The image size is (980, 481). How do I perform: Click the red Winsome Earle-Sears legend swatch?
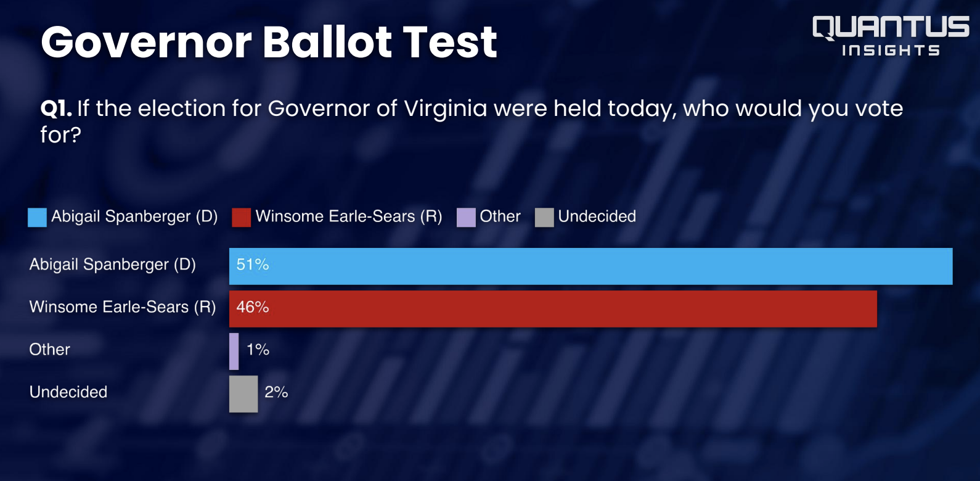coord(241,217)
